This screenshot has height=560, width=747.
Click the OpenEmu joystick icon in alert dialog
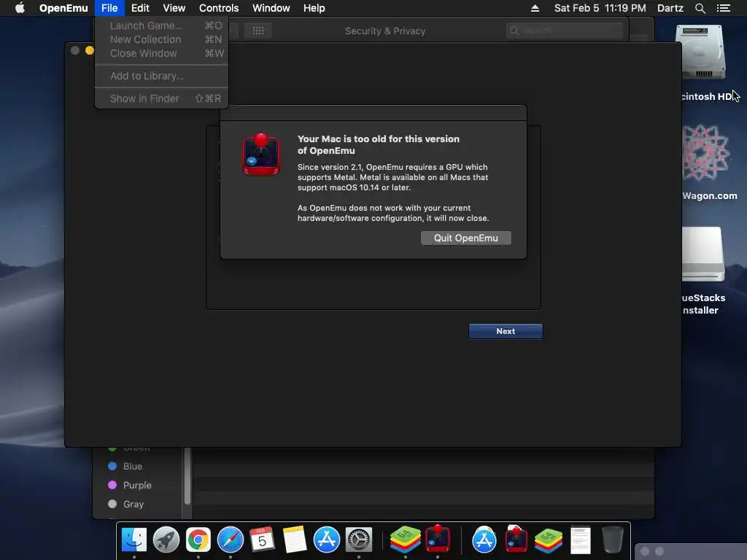(x=261, y=155)
